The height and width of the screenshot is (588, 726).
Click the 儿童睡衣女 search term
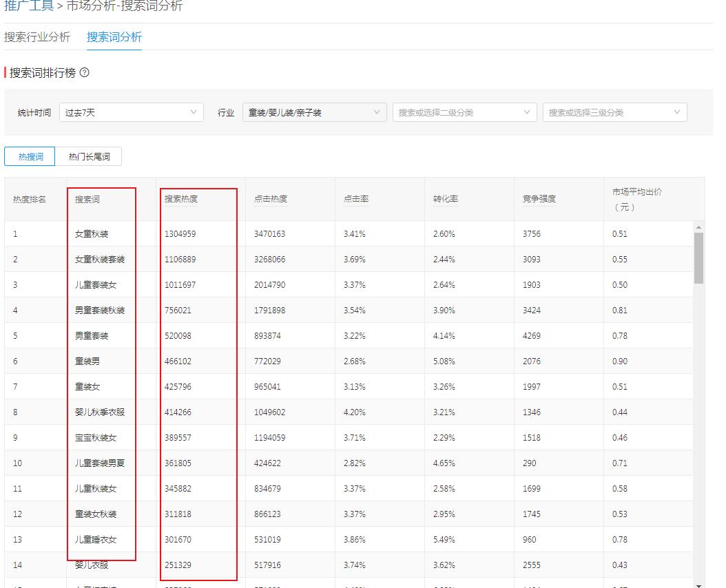(94, 539)
